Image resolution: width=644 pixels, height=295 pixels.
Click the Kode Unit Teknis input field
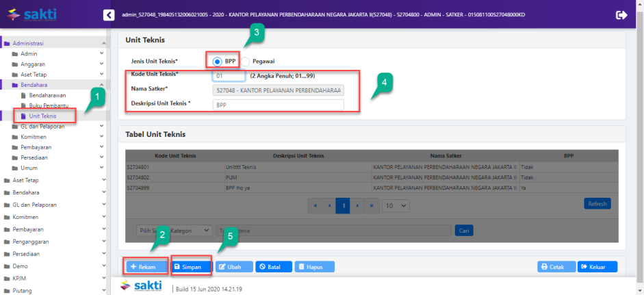[x=229, y=76]
